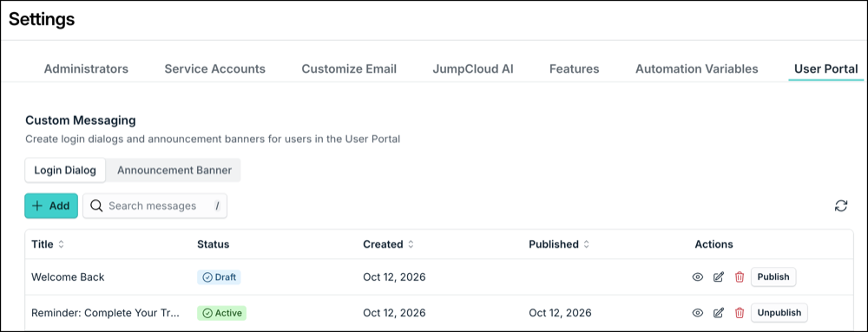Open Automation Variables tab
868x332 pixels.
pos(696,69)
